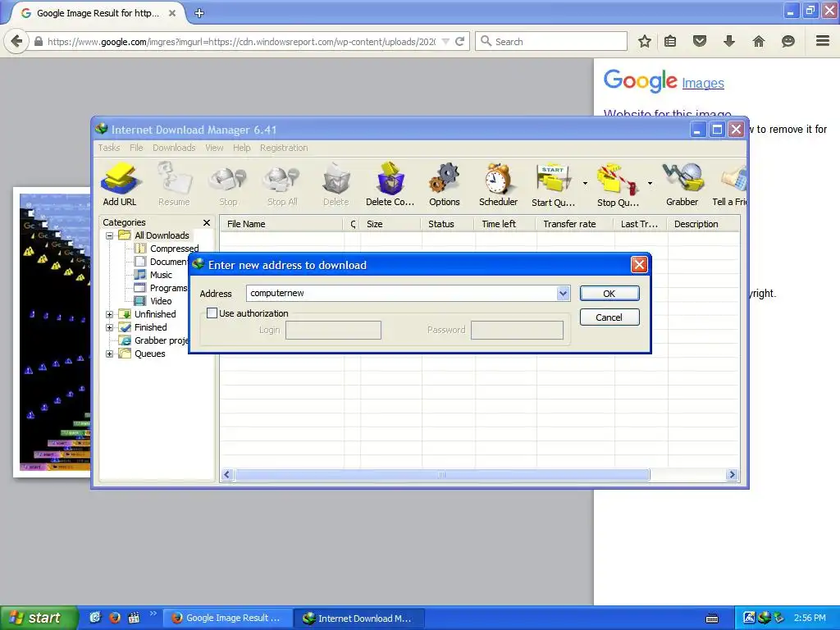Switch to Google Image Result taskbar button

coord(227,618)
